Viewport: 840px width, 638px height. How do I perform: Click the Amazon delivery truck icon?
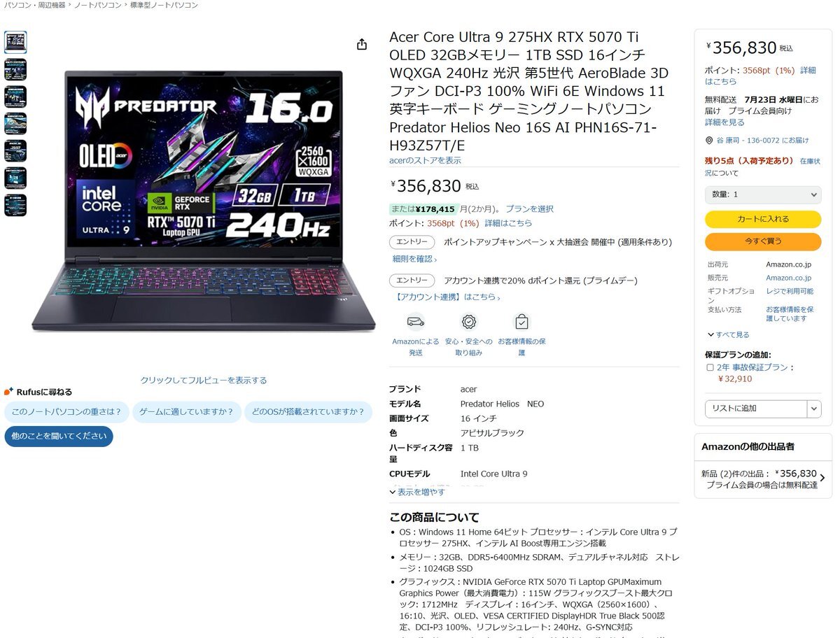tap(416, 322)
